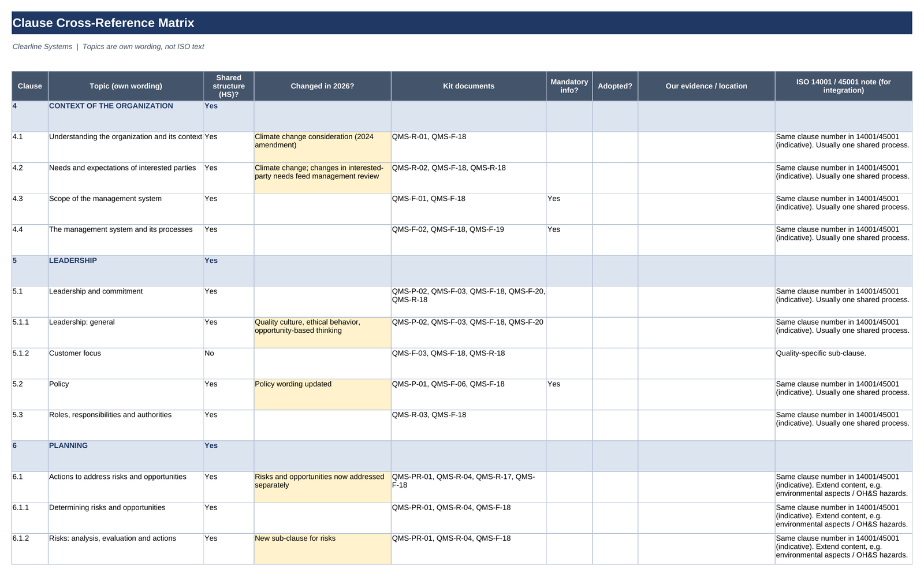Select the "Kit documents" column header
Image resolution: width=924 pixels, height=576 pixels.
point(469,86)
